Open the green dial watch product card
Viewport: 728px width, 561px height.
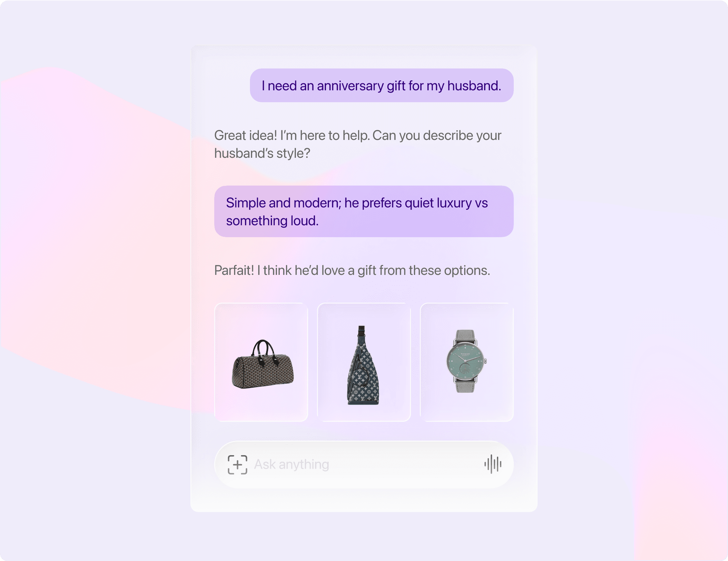click(467, 362)
